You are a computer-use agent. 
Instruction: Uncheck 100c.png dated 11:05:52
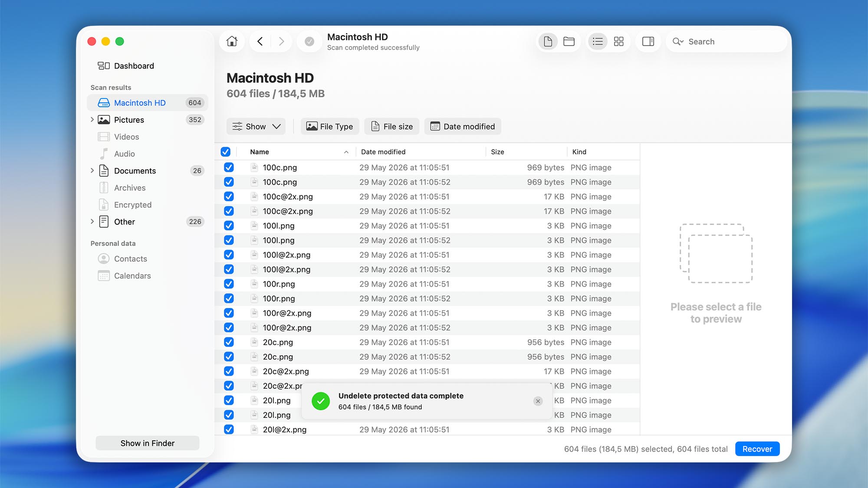(x=229, y=182)
